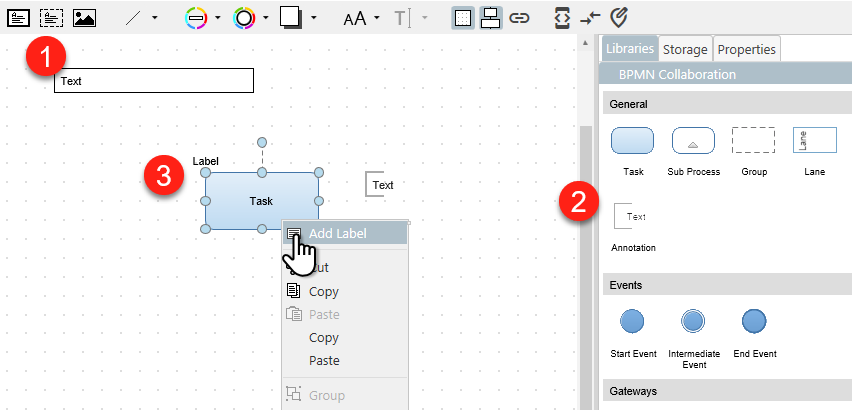
Task: Pick the Annotation shape from library
Action: tap(632, 216)
